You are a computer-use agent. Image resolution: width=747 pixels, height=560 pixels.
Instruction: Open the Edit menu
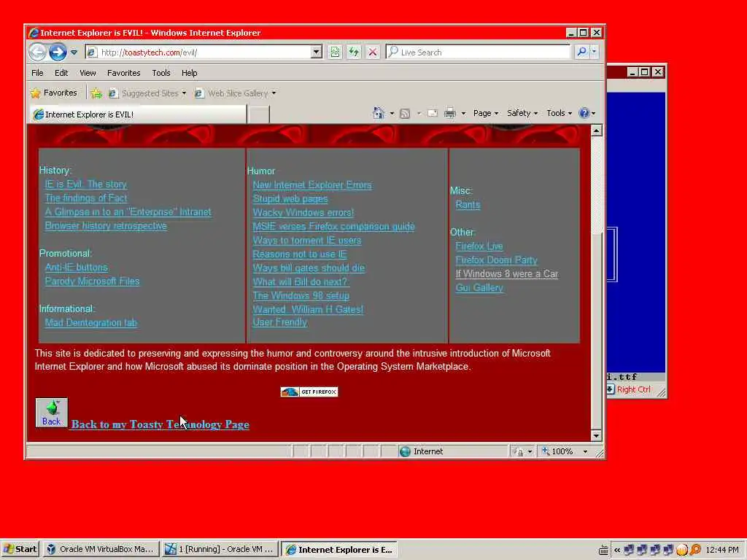click(x=61, y=73)
